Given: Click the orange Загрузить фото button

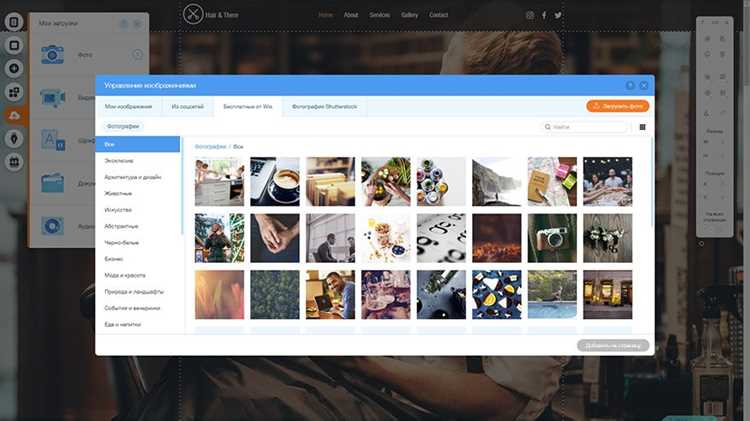Looking at the screenshot, I should coord(618,106).
